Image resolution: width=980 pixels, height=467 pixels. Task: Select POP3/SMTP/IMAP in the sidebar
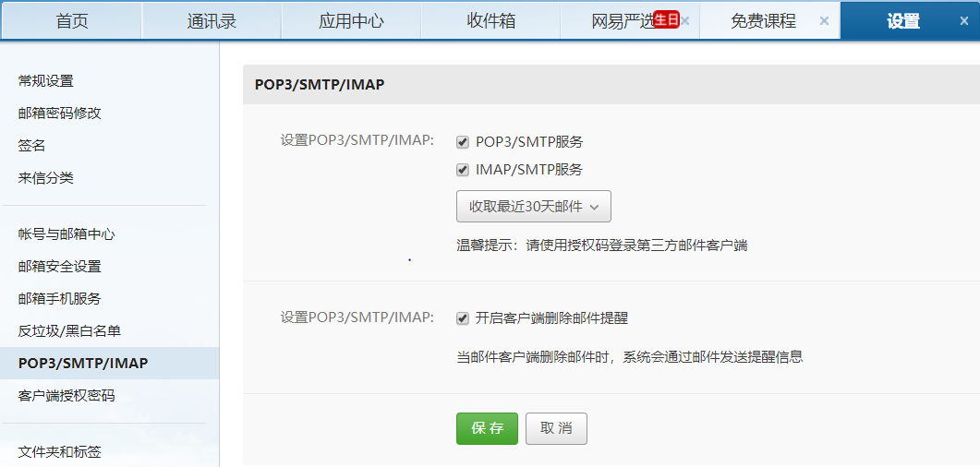(x=109, y=364)
